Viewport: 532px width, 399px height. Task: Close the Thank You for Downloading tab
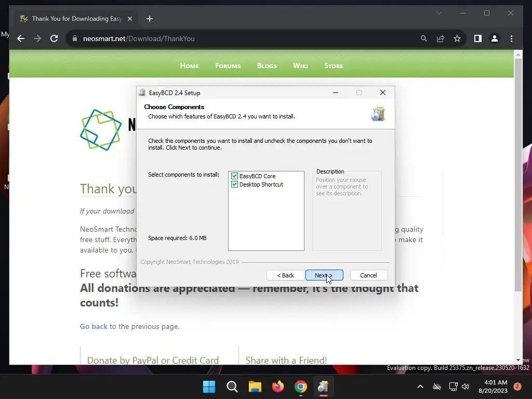tap(129, 19)
